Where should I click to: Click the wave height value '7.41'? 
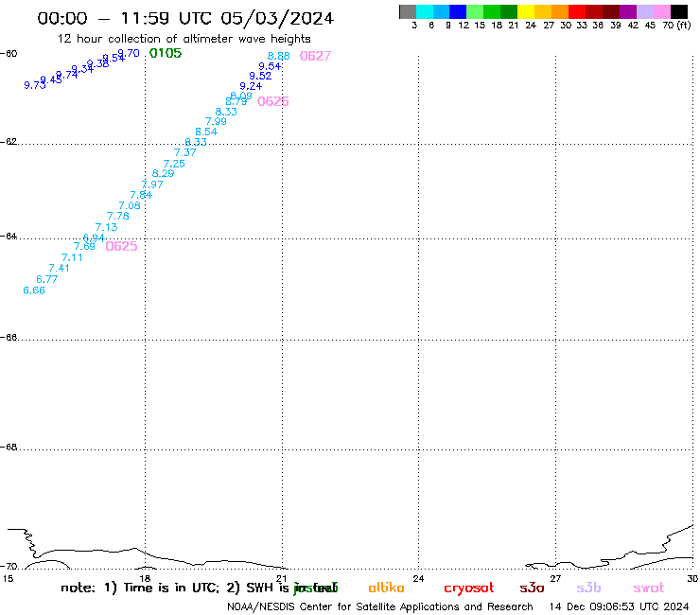point(59,268)
